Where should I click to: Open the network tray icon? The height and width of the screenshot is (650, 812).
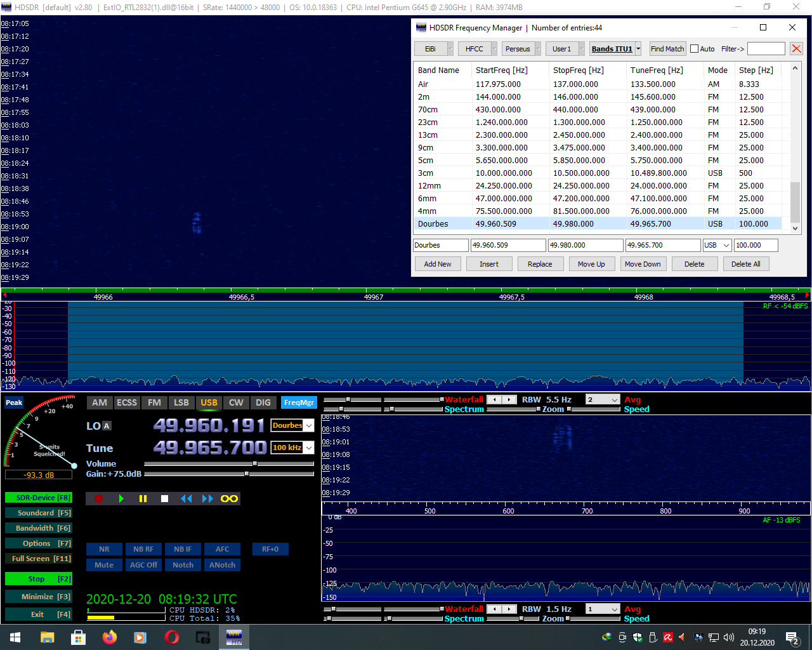[714, 637]
